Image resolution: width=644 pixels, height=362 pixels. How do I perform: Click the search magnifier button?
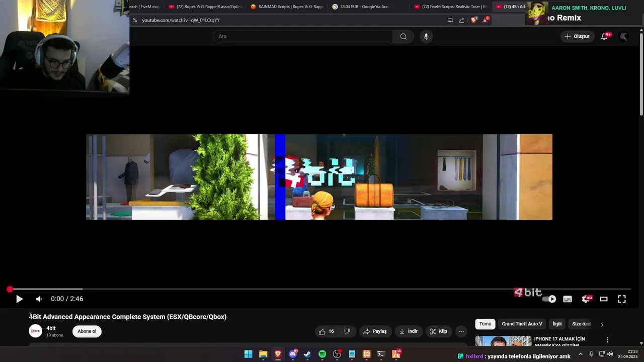click(x=404, y=36)
